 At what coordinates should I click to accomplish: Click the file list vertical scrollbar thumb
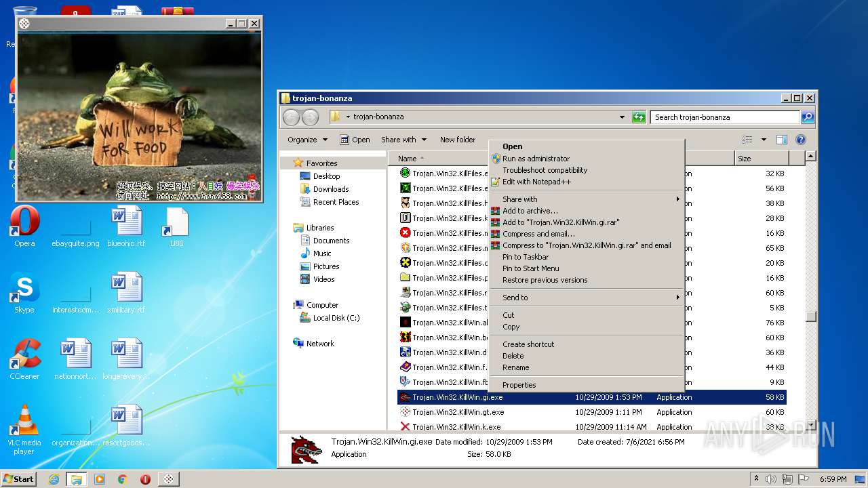coord(810,316)
